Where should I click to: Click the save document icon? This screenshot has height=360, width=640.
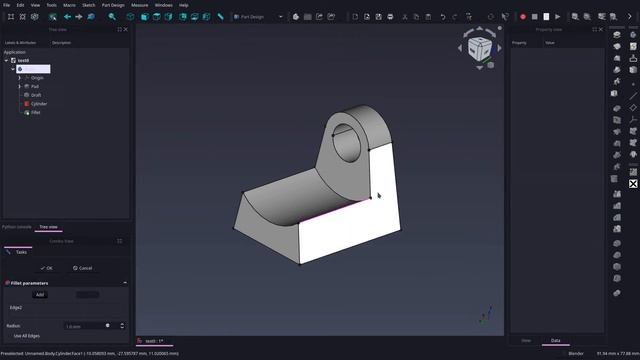(378, 17)
